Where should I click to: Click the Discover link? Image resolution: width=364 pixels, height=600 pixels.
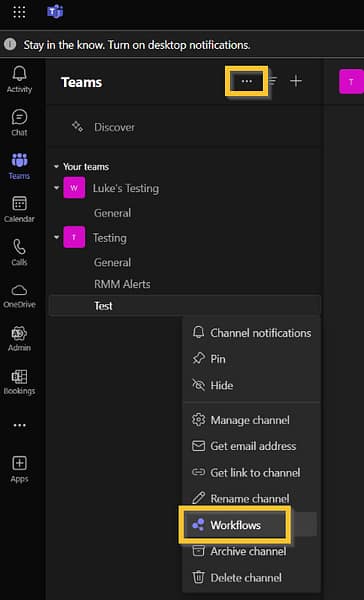(114, 127)
